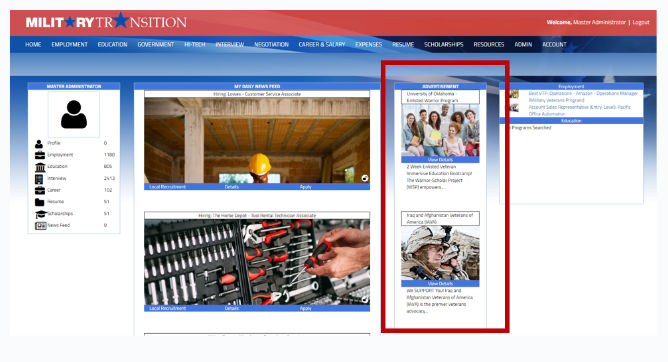Click 'Hiring: Lowes - Customer Service Associate' title

pyautogui.click(x=257, y=94)
